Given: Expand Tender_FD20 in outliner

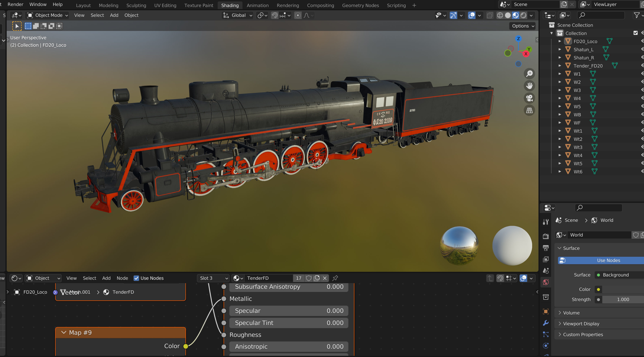Looking at the screenshot, I should (x=560, y=66).
